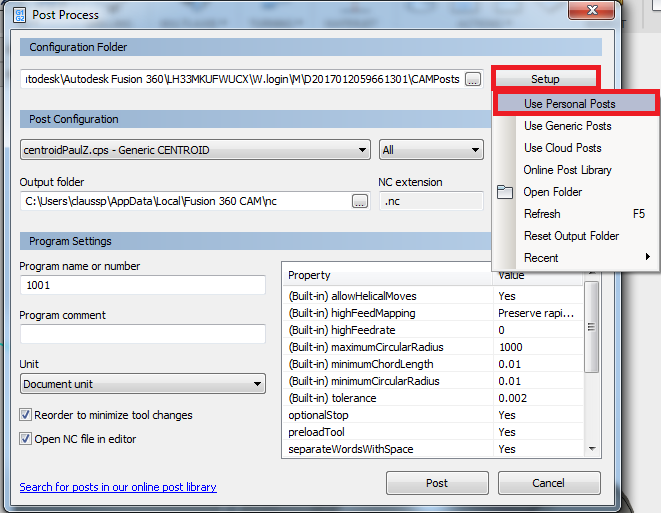Browse configuration folder with ellipsis button
Screen dimensions: 661x513
point(473,79)
